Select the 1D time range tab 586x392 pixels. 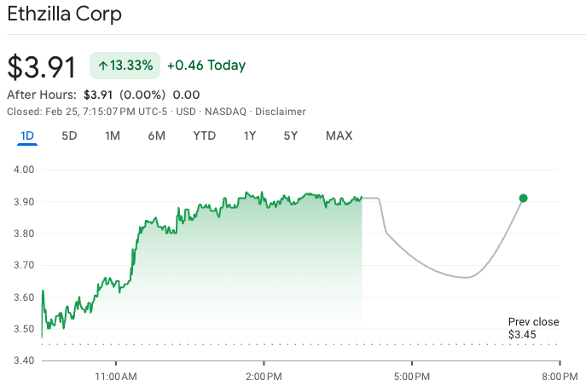tap(26, 135)
